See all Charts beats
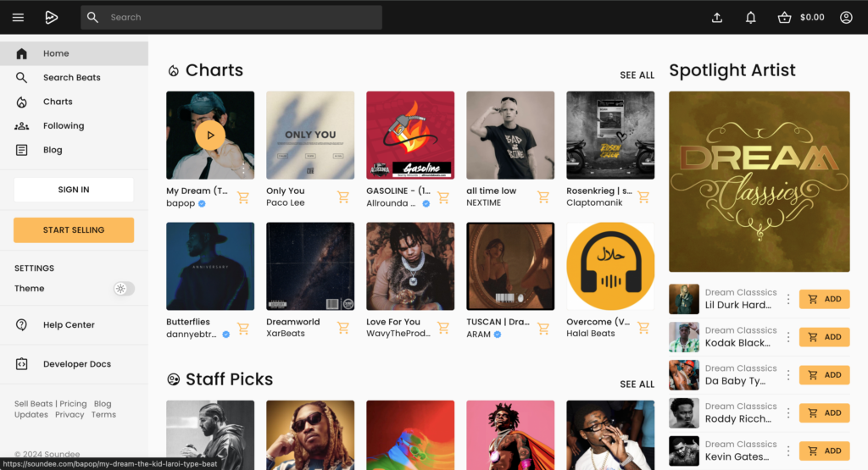Viewport: 868px width, 470px height. click(x=637, y=75)
